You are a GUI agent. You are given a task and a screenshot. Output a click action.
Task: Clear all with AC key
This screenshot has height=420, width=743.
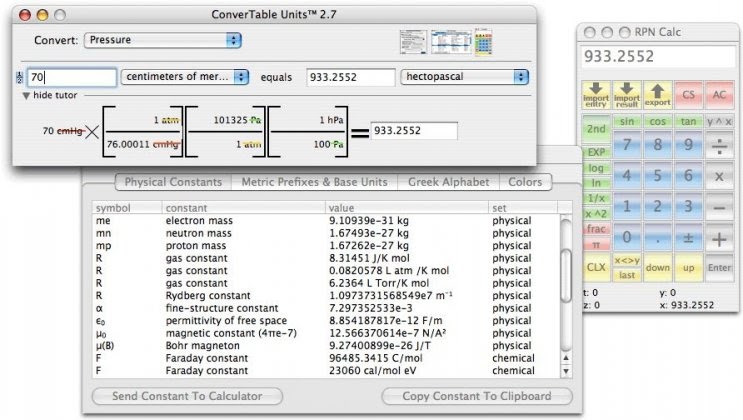click(x=719, y=95)
